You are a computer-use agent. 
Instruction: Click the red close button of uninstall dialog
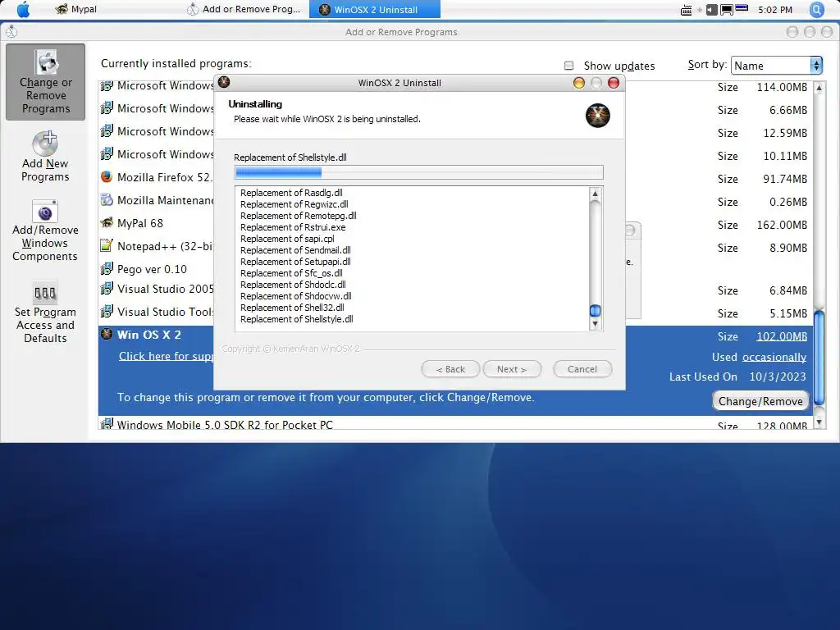[x=614, y=83]
